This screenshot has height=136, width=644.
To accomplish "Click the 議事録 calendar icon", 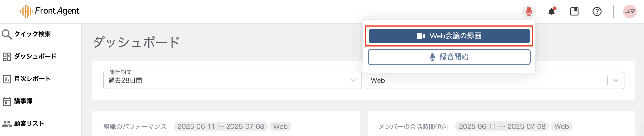I will (x=7, y=101).
